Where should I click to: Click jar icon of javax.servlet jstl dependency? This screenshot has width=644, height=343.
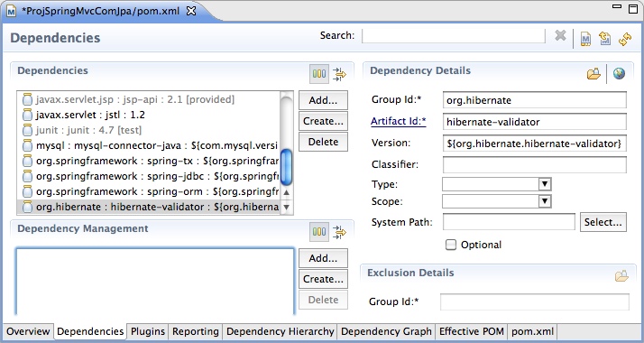point(27,115)
